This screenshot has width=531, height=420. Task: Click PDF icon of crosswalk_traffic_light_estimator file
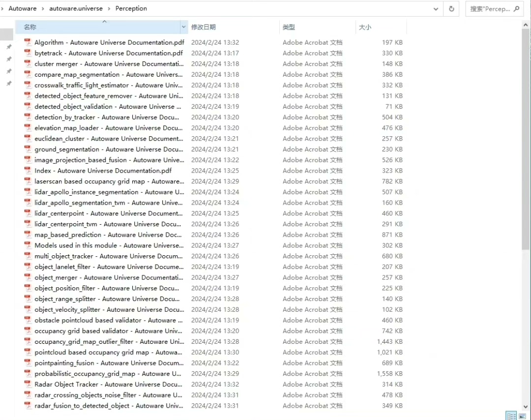coord(28,85)
